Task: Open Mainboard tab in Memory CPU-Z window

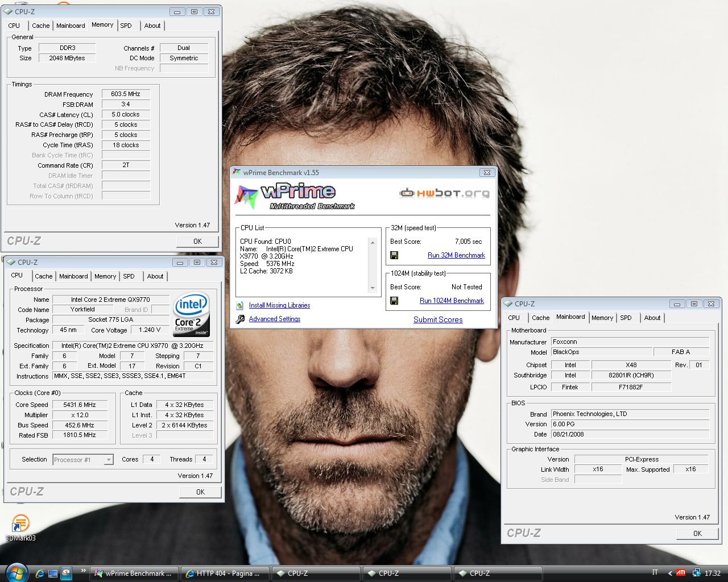Action: pyautogui.click(x=71, y=26)
